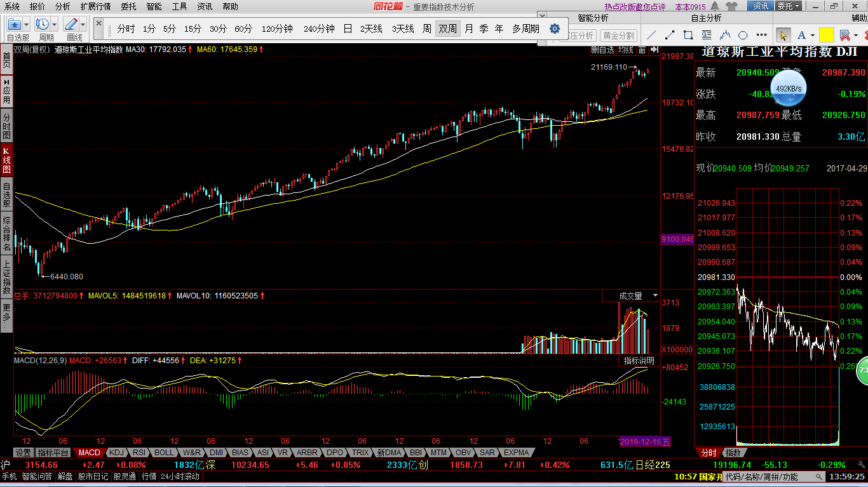868x487 pixels.
Task: Expand the 自选股 dropdown arrow
Action: coord(26,25)
